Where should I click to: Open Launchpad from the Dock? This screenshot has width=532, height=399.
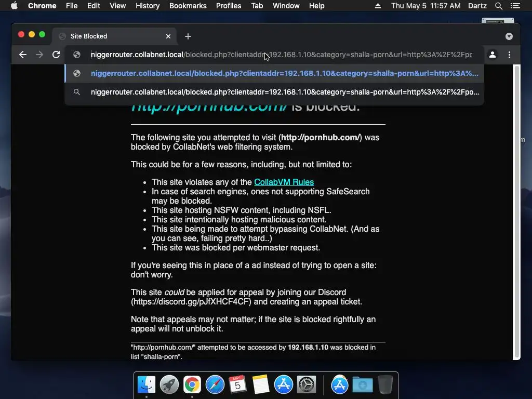pyautogui.click(x=169, y=385)
